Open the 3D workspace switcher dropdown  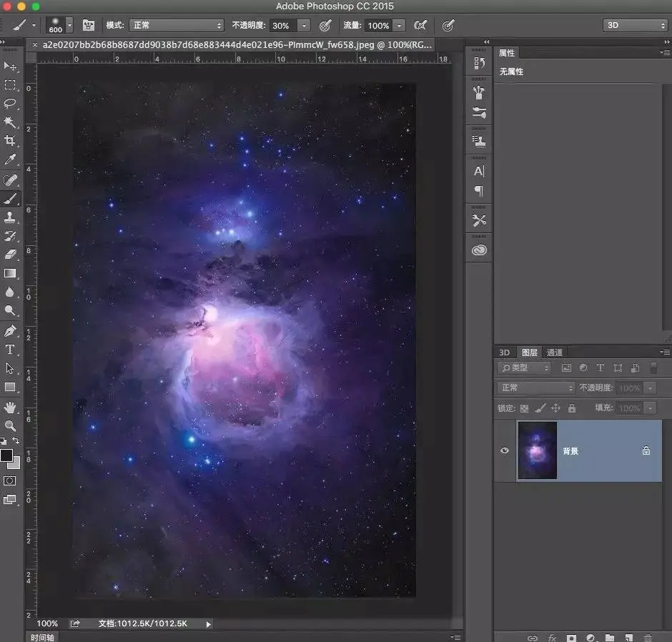coord(635,26)
